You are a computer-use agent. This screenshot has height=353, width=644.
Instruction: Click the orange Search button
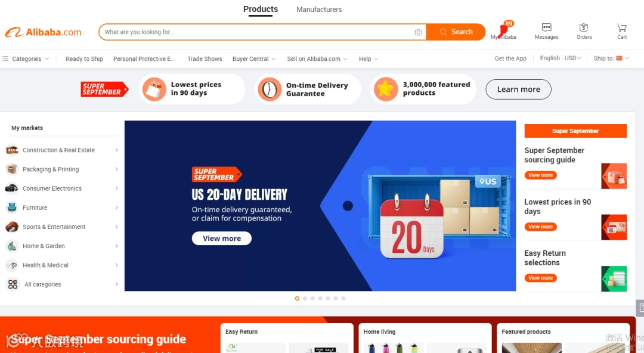click(456, 32)
